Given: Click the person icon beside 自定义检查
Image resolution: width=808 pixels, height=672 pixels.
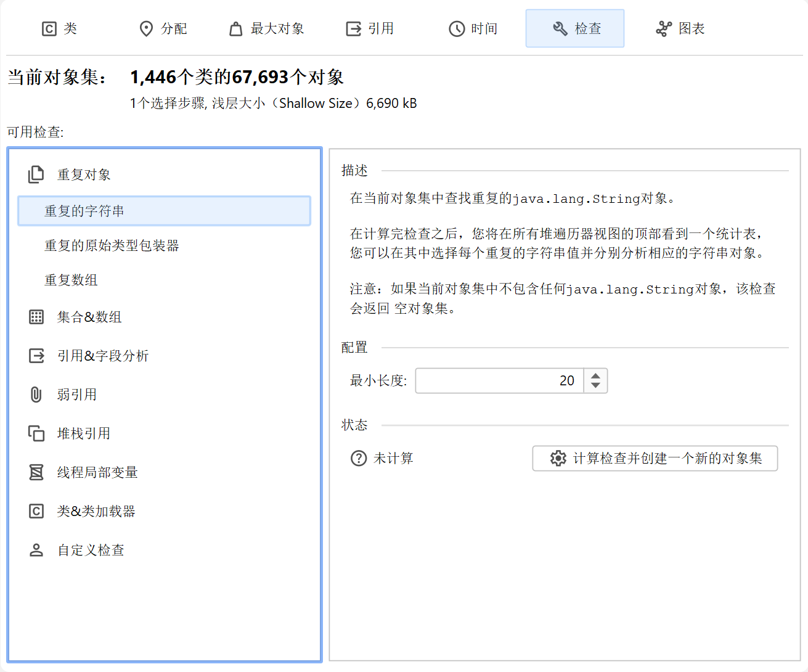Looking at the screenshot, I should pos(36,550).
